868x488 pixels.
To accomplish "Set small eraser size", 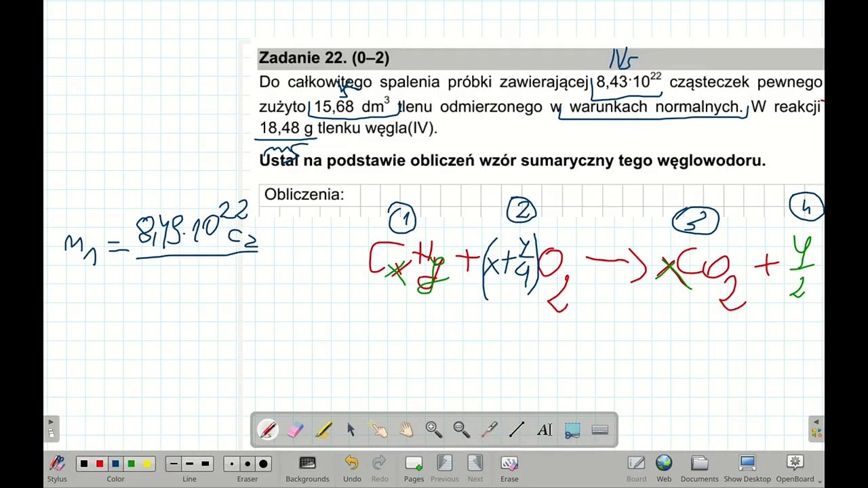I will (232, 464).
